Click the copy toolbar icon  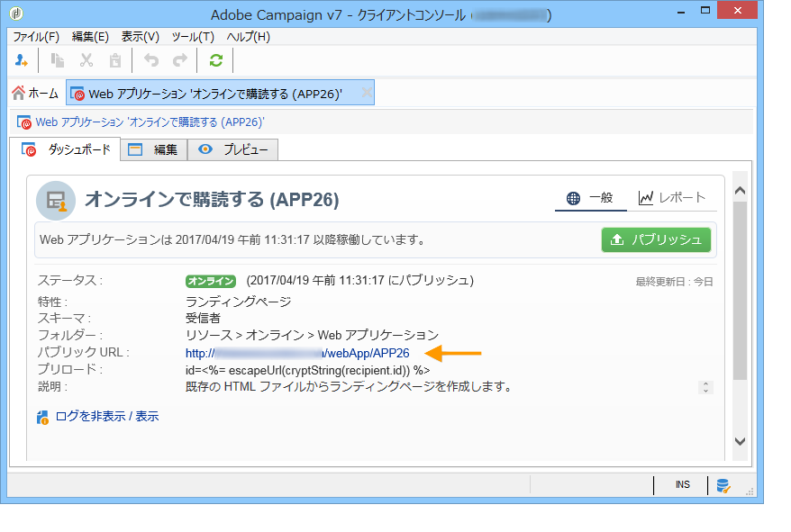(57, 60)
